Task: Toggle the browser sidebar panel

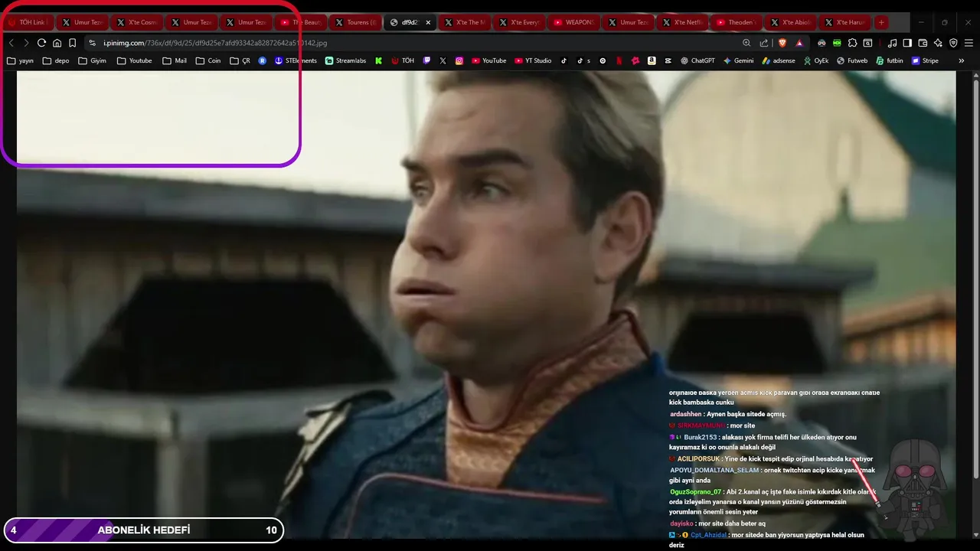Action: [907, 43]
